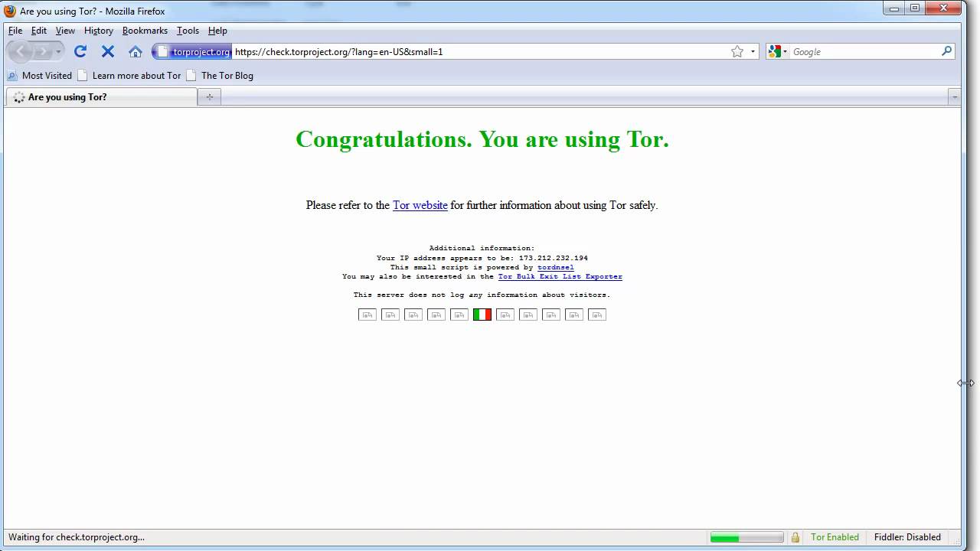This screenshot has height=551, width=980.
Task: Select the 'Are you using Tor?' tab
Action: pyautogui.click(x=101, y=97)
